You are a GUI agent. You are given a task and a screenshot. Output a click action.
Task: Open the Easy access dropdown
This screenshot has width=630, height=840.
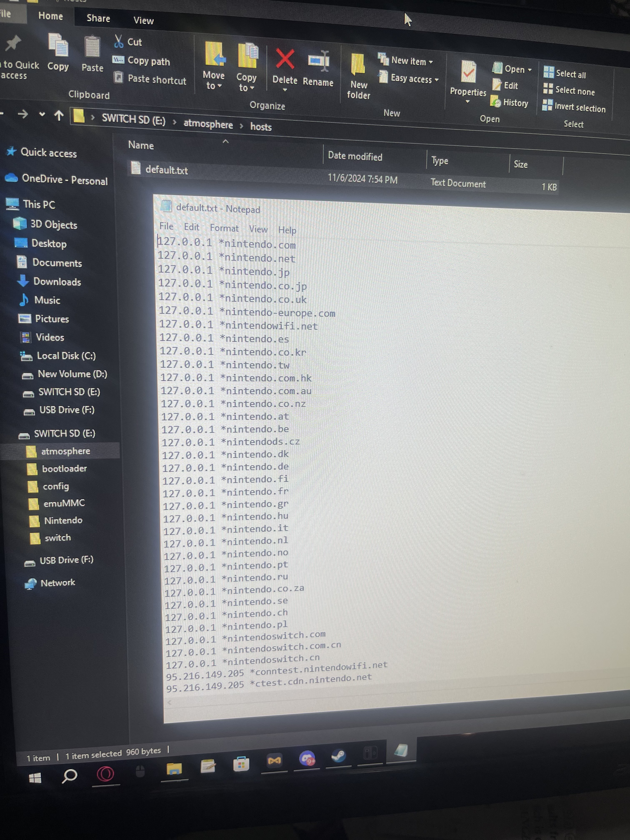point(436,80)
